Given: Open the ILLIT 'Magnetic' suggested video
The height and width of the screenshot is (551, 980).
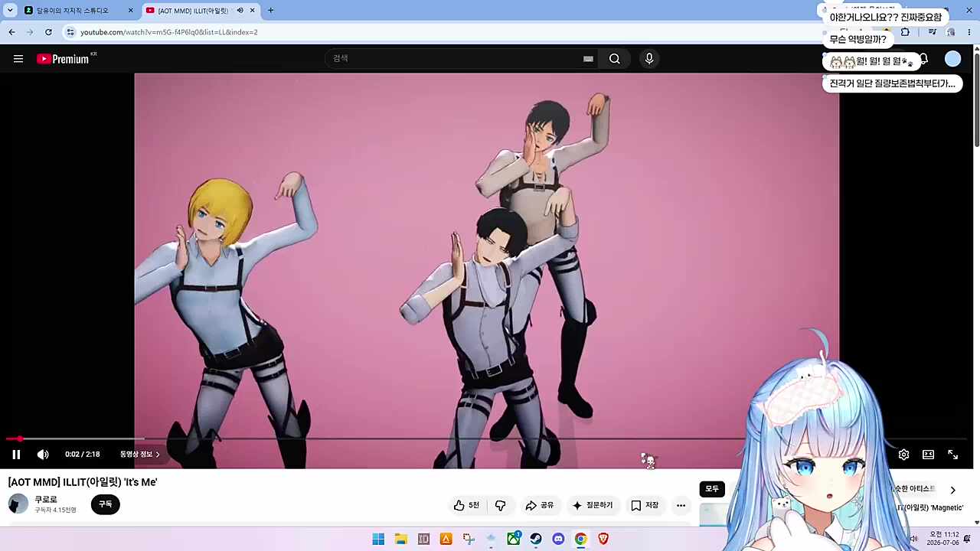Looking at the screenshot, I should click(x=929, y=507).
